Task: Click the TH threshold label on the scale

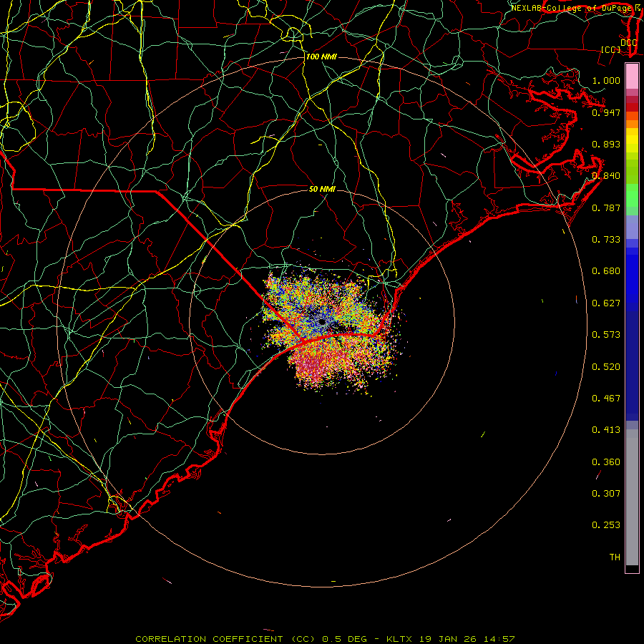Action: click(615, 557)
